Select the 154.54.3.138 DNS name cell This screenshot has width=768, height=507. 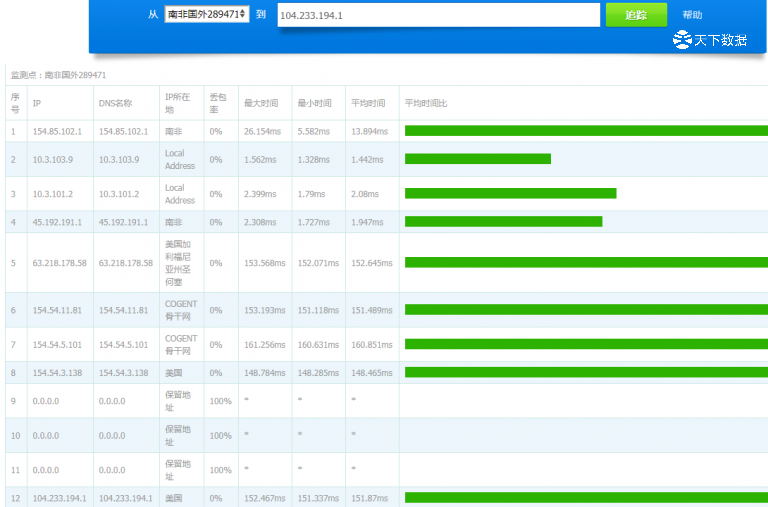click(123, 372)
